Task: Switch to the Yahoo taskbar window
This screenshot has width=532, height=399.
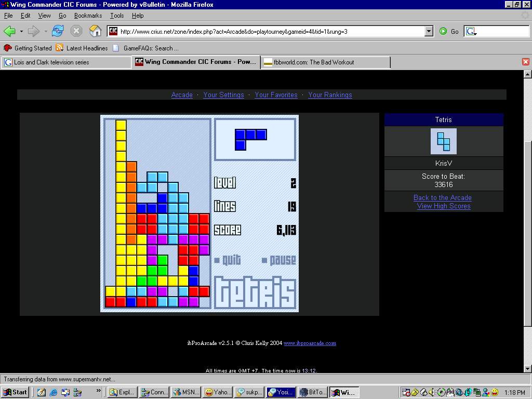Action: pos(218,392)
